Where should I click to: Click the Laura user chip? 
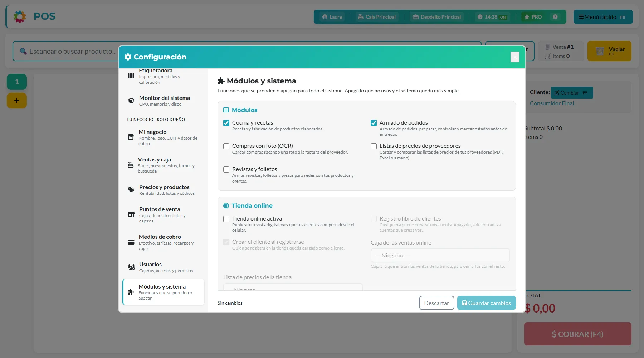pos(332,17)
